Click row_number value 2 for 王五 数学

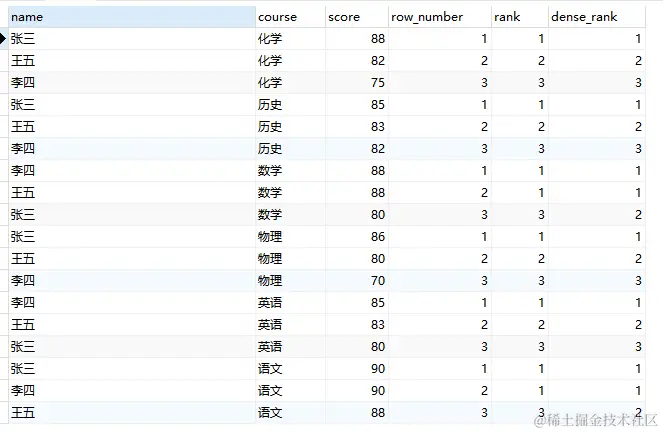439,193
